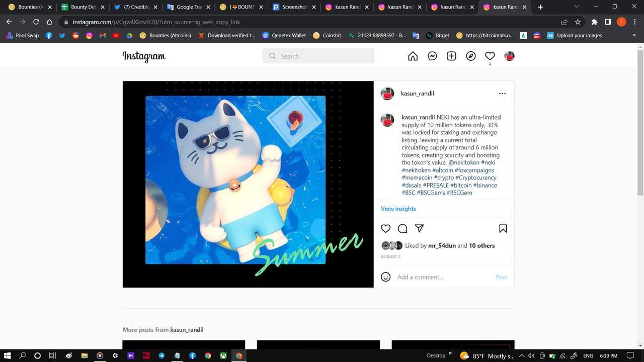The height and width of the screenshot is (362, 644).
Task: Click the Instagram logo
Action: click(144, 56)
